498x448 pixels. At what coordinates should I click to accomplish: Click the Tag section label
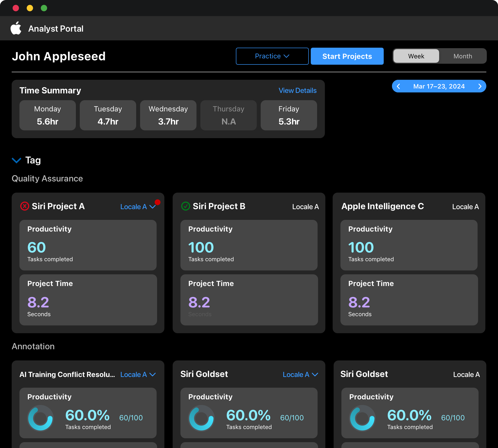click(33, 161)
